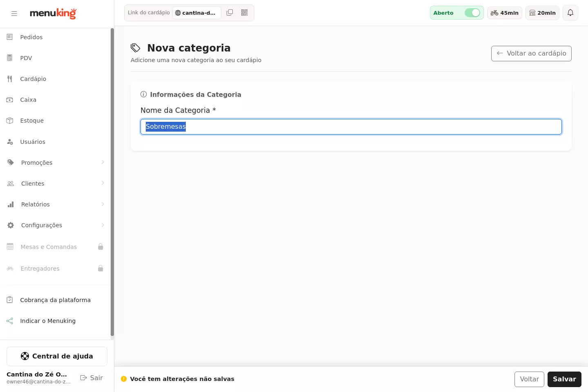Adjust the 20min pickup time button
The height and width of the screenshot is (392, 588).
542,13
